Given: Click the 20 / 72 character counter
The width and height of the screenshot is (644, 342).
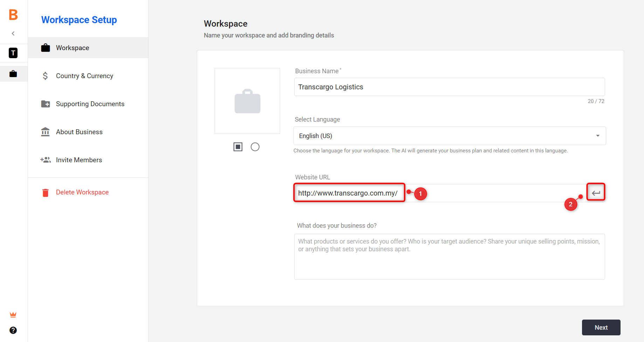Looking at the screenshot, I should coord(596,101).
